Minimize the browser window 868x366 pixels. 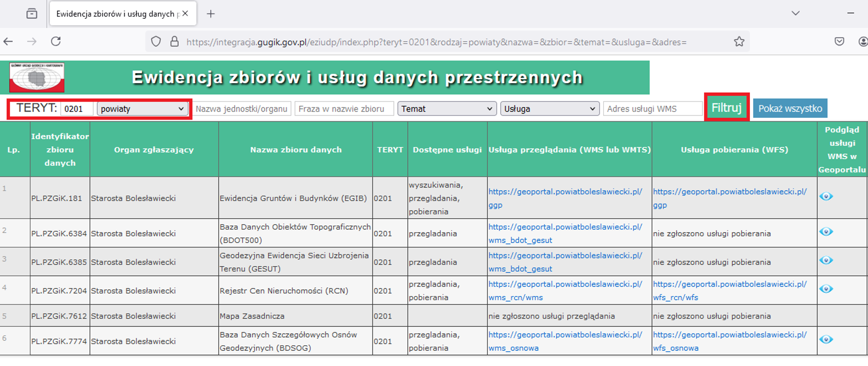(851, 13)
